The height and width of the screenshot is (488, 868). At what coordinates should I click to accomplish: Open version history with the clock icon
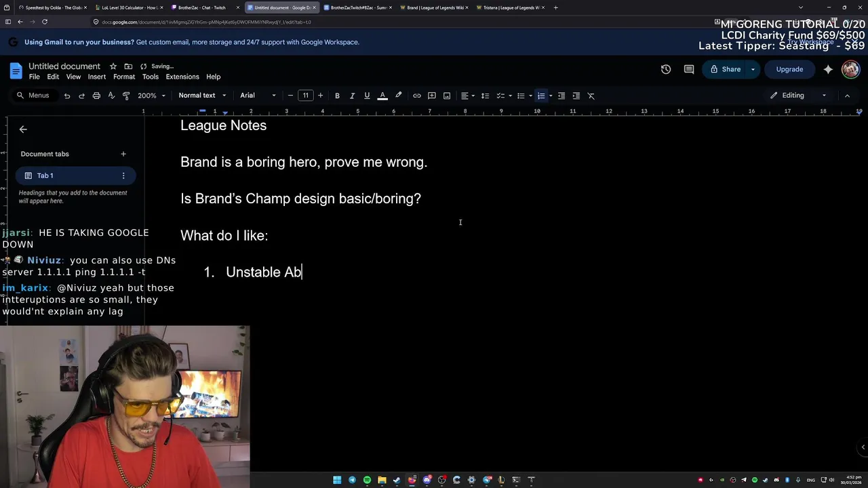click(x=666, y=69)
